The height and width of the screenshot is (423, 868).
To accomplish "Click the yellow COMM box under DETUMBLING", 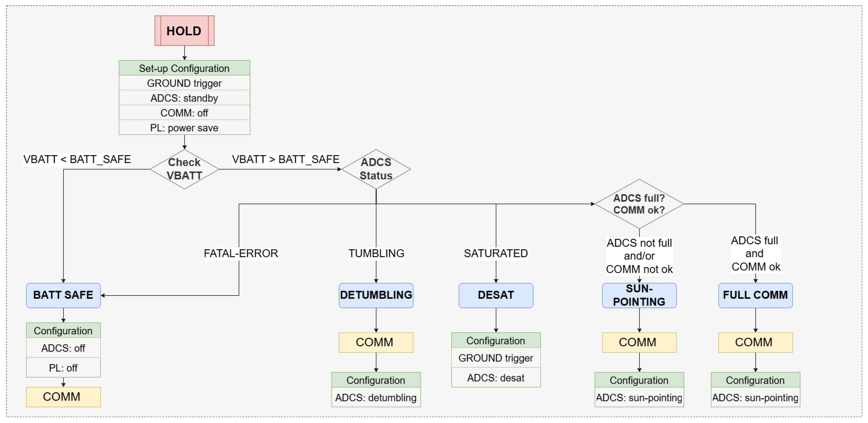I will point(376,342).
